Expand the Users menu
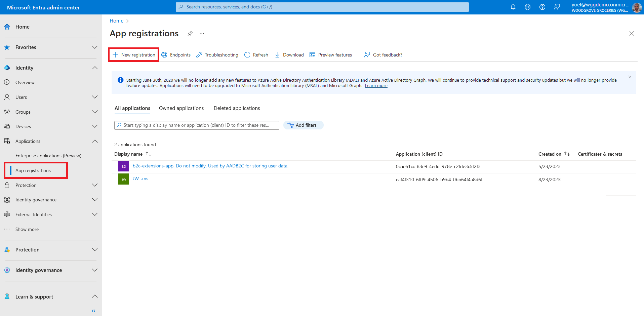The image size is (644, 316). (95, 97)
